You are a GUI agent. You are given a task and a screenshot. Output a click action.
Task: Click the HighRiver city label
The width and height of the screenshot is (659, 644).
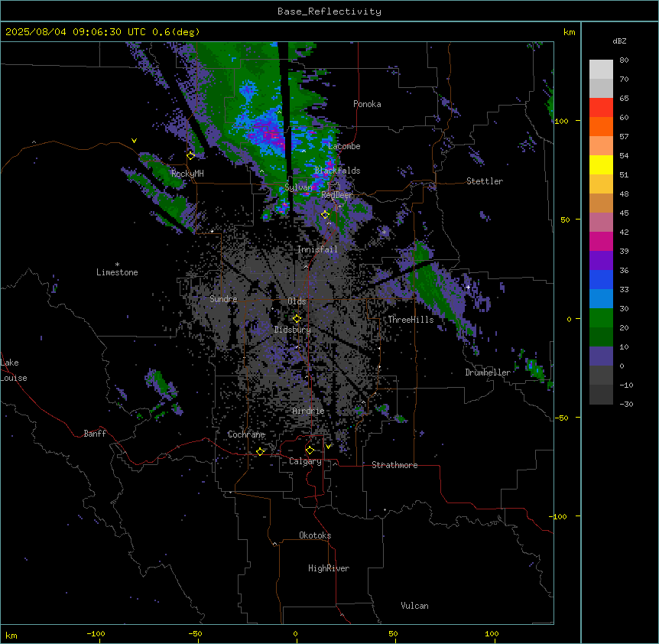click(x=329, y=568)
